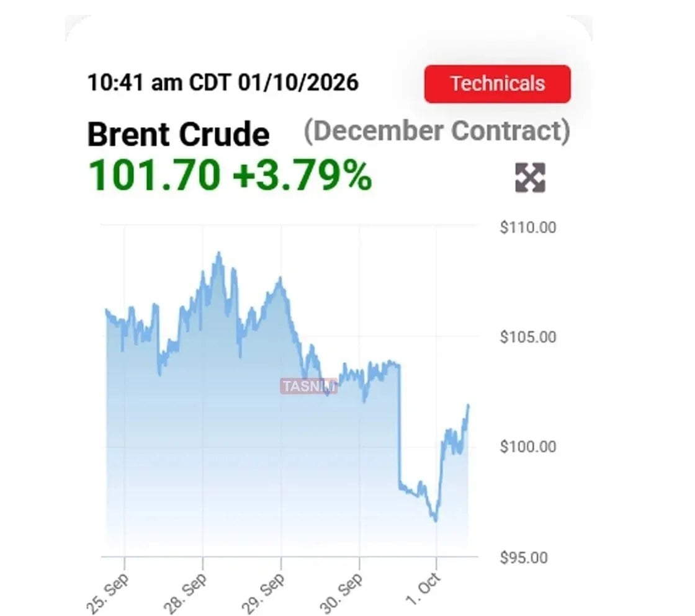Viewport: 695px width, 616px height.
Task: Click the TASNIM watermark on chart
Action: click(308, 386)
